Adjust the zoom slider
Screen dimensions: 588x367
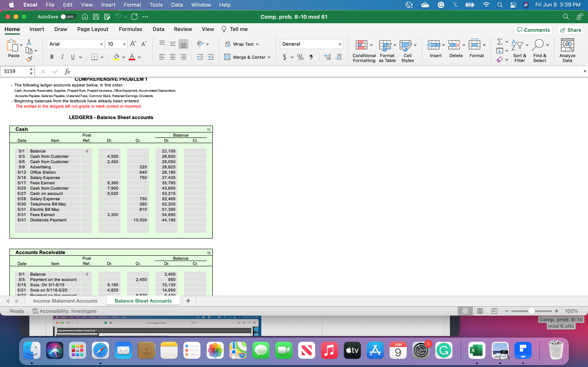tap(531, 311)
